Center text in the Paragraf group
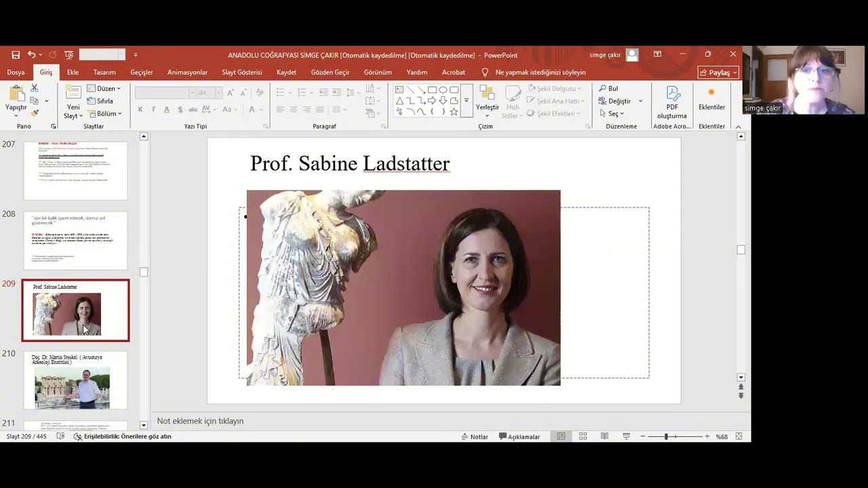Screen dimensions: 868x488 [x=294, y=109]
